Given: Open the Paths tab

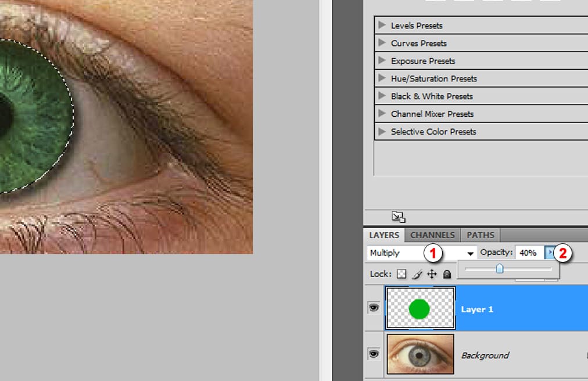Looking at the screenshot, I should pos(481,235).
